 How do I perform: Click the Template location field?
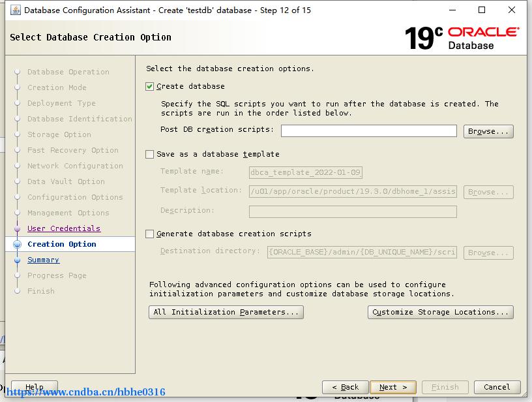pos(353,191)
